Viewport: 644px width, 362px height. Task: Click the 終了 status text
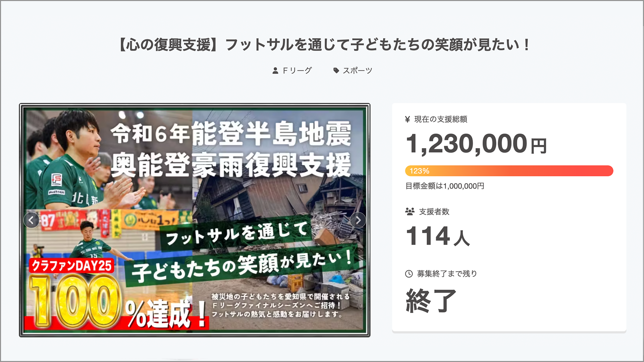(x=431, y=301)
